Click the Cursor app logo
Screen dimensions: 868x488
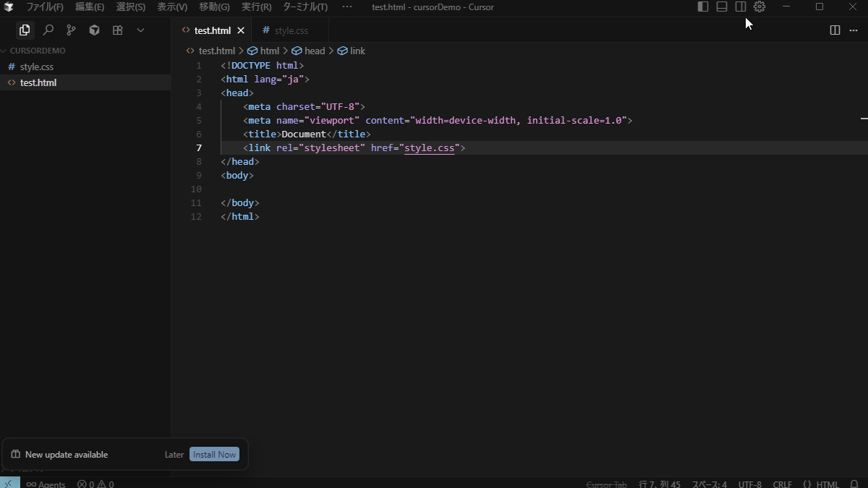coord(9,7)
